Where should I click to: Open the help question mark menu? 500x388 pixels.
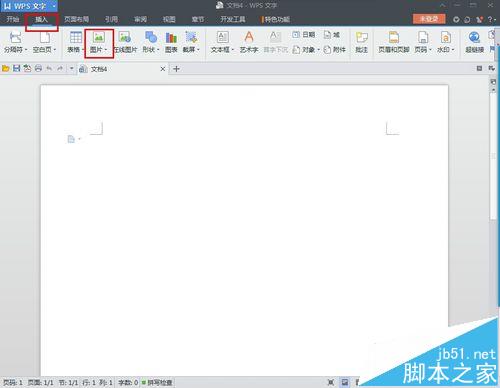(492, 19)
